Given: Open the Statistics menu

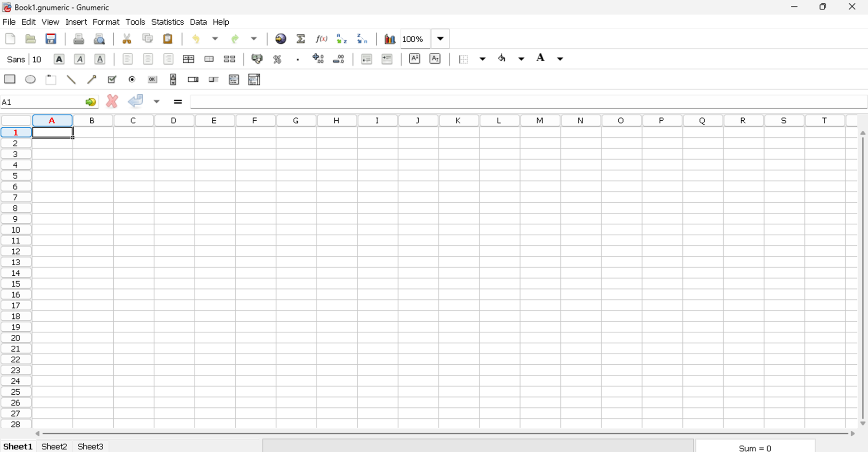Looking at the screenshot, I should pos(168,22).
